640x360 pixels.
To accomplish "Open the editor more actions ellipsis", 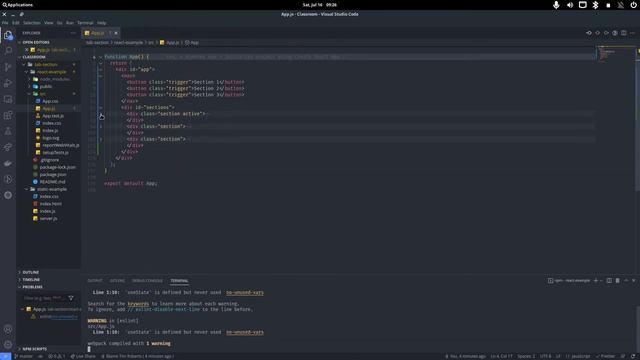I will pos(632,33).
